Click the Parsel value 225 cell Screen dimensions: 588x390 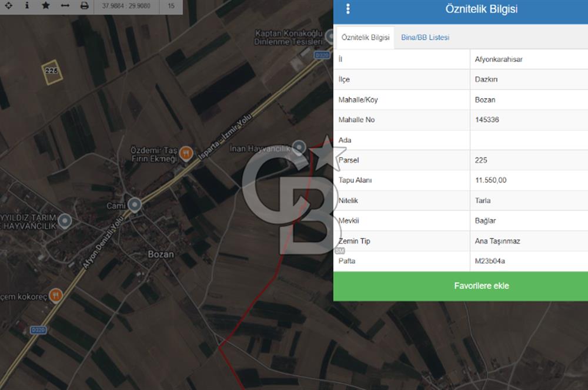(x=529, y=160)
